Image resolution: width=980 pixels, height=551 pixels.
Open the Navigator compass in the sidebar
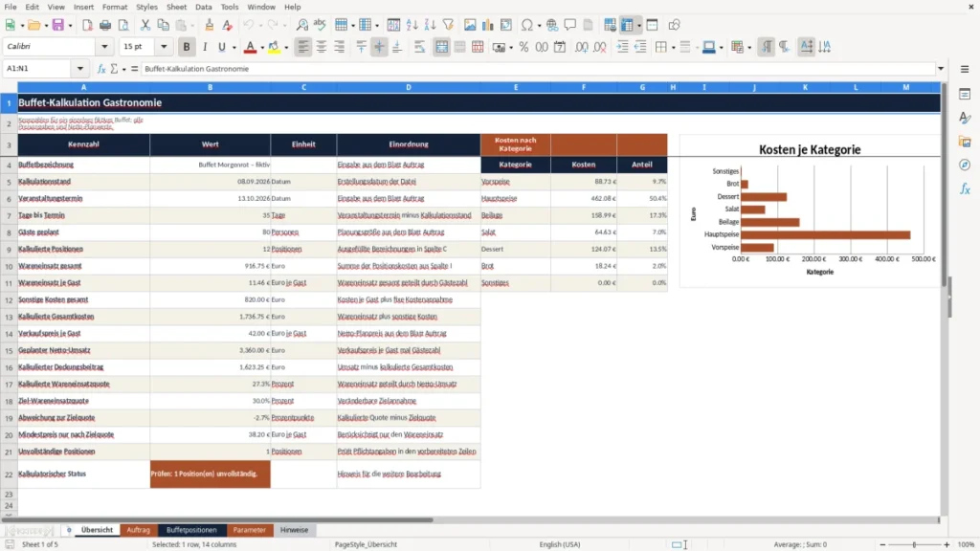[x=965, y=165]
